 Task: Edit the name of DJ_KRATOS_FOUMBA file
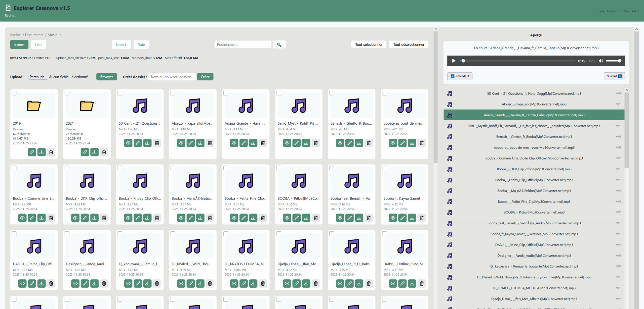(244, 284)
